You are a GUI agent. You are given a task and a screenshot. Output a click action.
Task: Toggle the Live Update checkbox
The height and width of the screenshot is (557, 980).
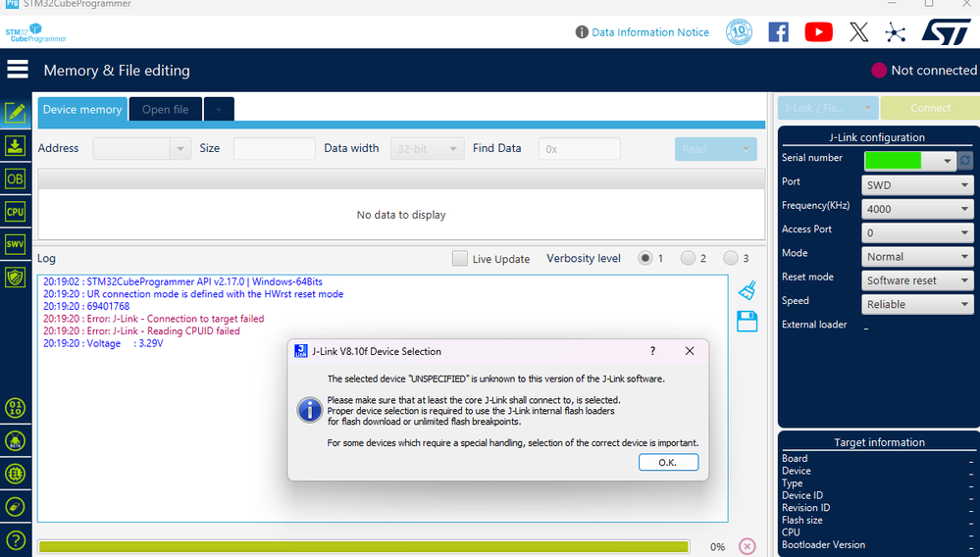click(459, 259)
